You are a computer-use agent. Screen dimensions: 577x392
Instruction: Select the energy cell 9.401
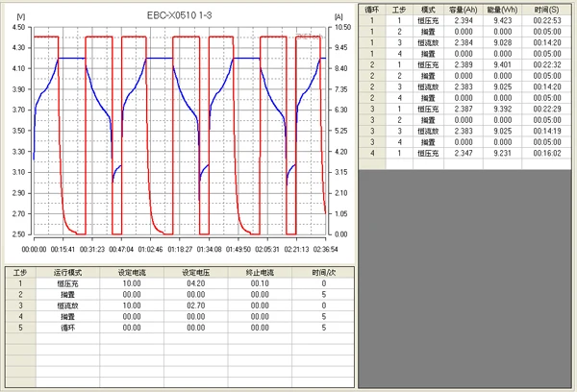(503, 64)
